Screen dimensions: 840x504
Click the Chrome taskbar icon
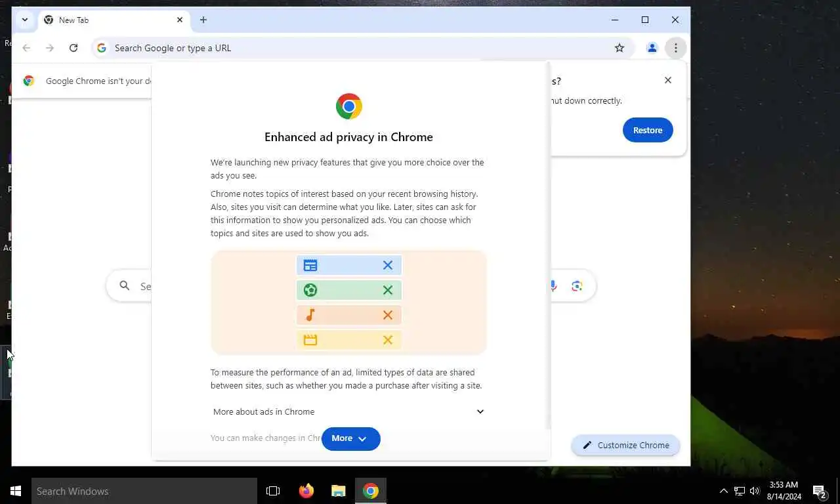click(371, 491)
